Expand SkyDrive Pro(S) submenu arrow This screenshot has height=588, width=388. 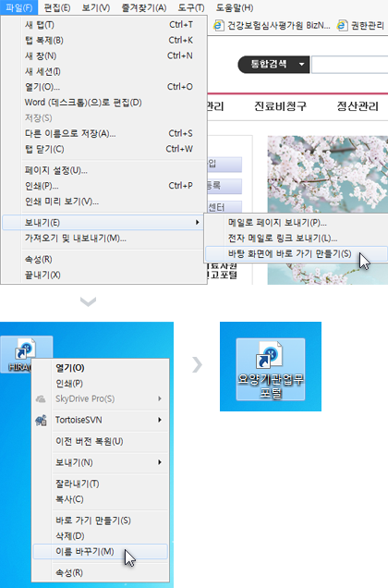[x=160, y=398]
